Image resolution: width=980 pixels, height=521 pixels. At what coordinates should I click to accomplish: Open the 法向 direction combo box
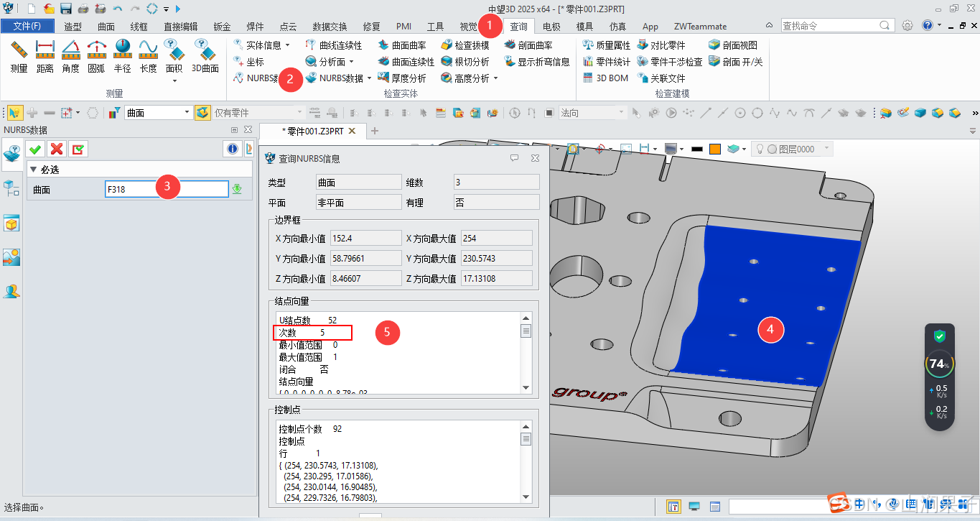pyautogui.click(x=593, y=113)
